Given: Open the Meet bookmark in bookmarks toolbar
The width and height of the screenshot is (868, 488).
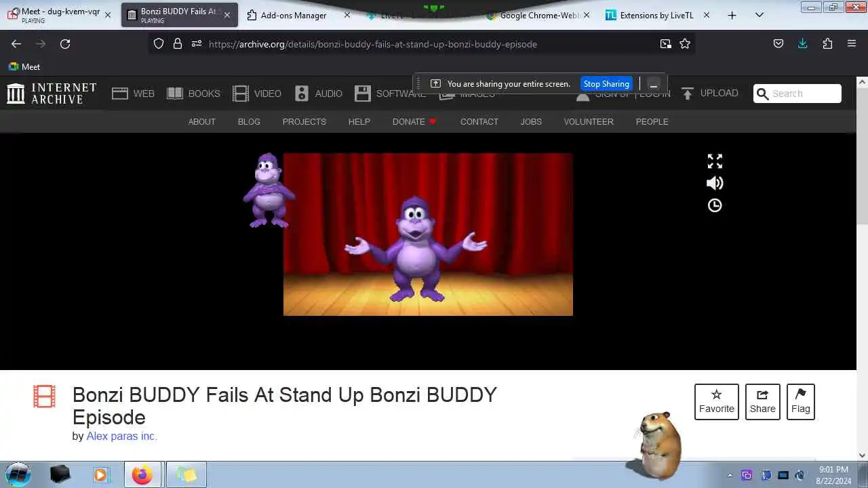Looking at the screenshot, I should [x=24, y=66].
